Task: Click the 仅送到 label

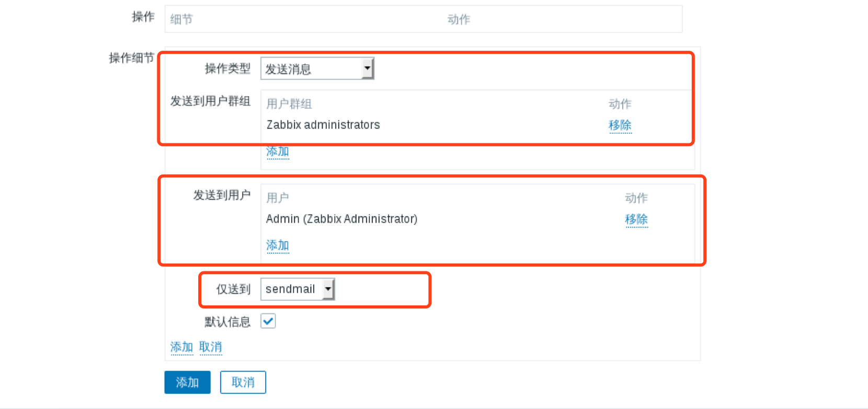Action: click(233, 289)
